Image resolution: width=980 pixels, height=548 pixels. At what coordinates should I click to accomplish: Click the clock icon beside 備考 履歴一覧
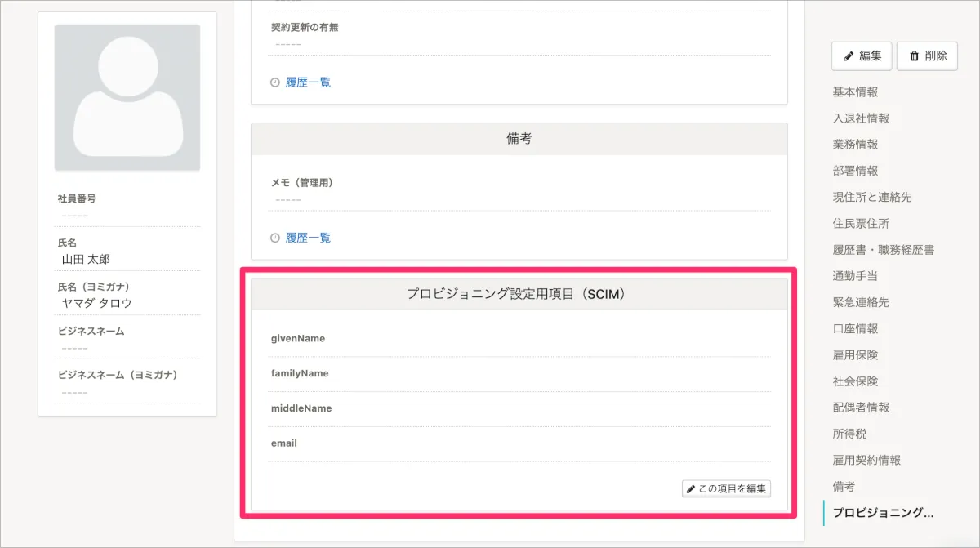tap(275, 238)
